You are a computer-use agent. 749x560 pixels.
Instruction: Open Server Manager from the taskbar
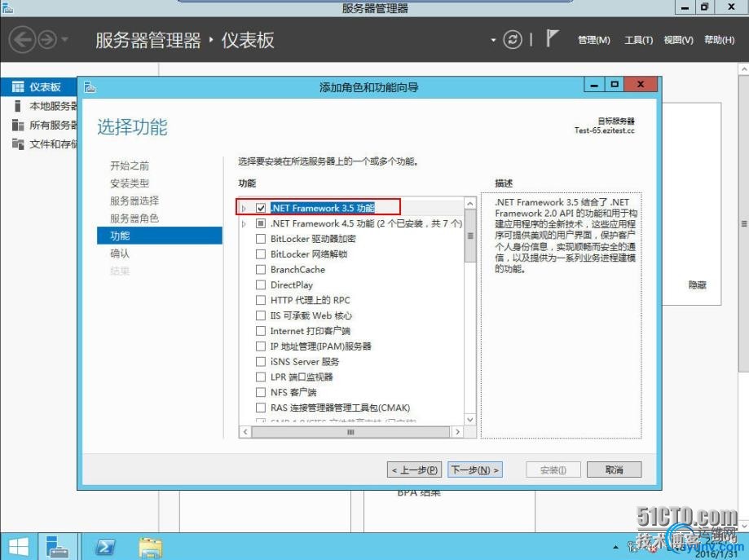(x=58, y=547)
